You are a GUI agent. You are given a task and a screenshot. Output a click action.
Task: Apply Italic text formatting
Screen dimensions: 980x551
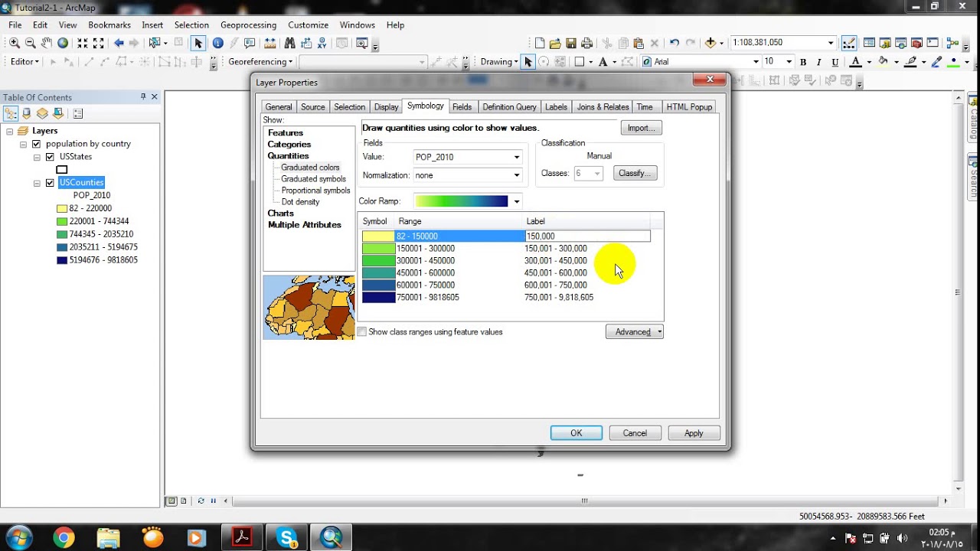[x=818, y=62]
